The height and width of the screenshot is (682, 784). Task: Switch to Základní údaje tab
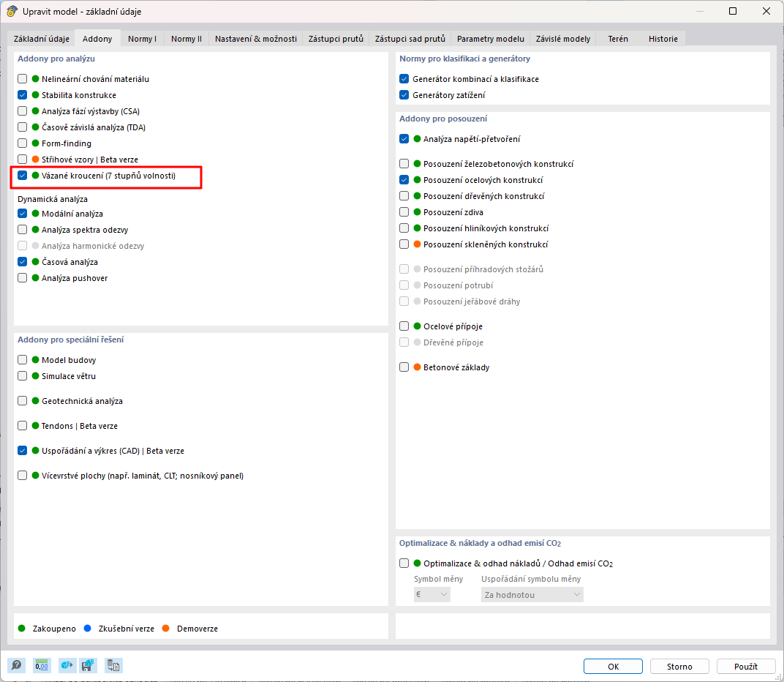click(42, 39)
